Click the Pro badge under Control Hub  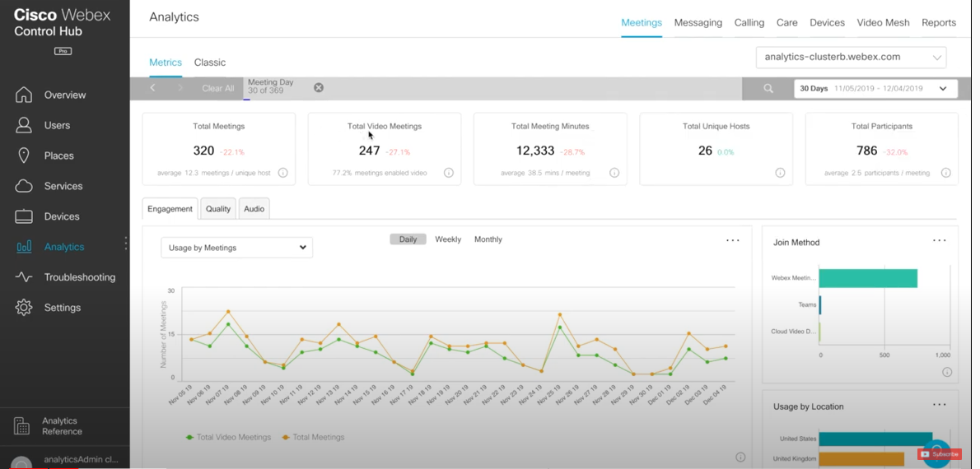(x=63, y=51)
